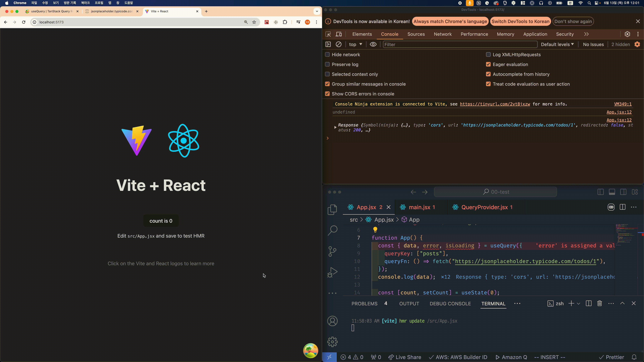Switch to the Network panel in DevTools

(x=443, y=34)
